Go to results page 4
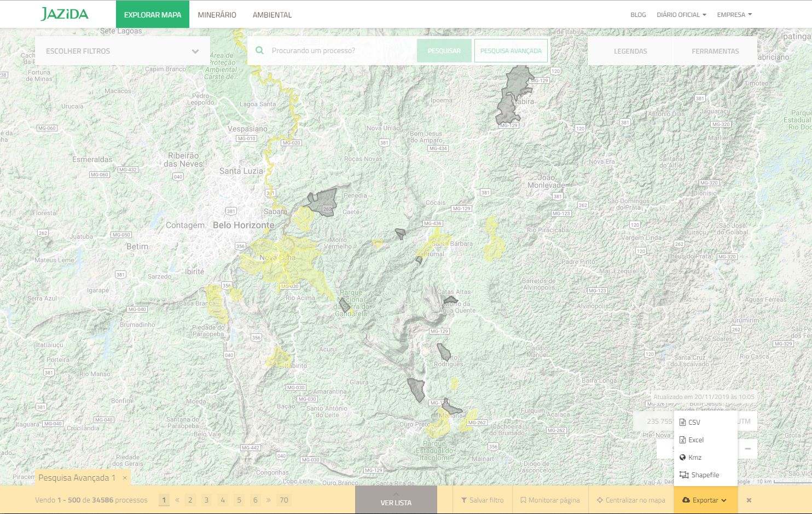 coord(223,500)
